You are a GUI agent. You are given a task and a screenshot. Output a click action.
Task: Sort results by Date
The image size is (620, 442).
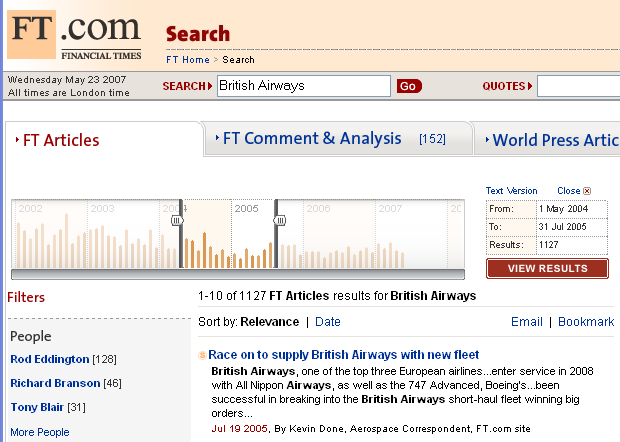point(328,322)
